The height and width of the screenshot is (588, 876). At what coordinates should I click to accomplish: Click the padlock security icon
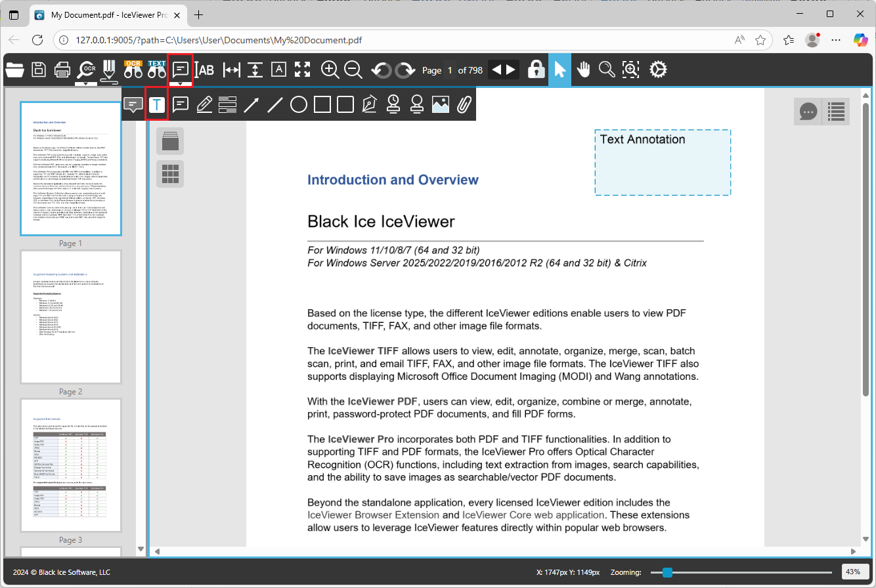[537, 70]
